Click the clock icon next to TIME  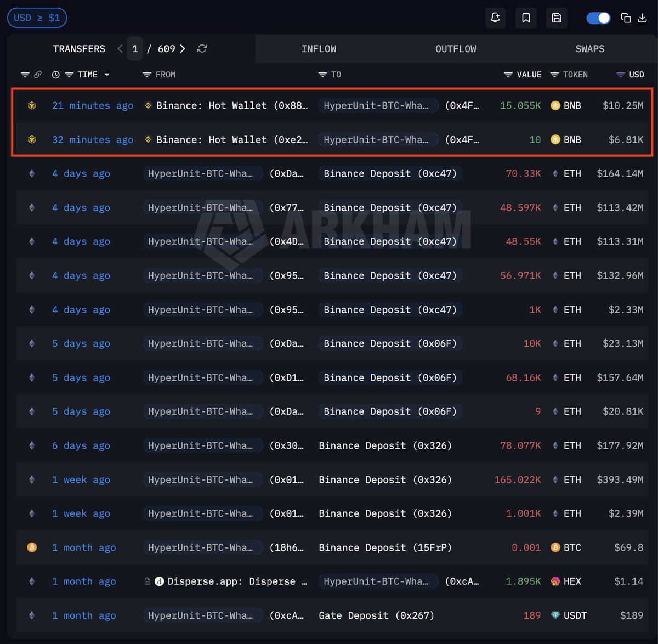[55, 75]
